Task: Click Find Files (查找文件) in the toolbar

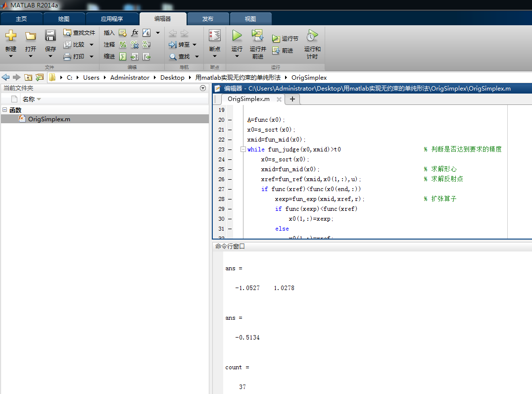Action: pyautogui.click(x=79, y=33)
